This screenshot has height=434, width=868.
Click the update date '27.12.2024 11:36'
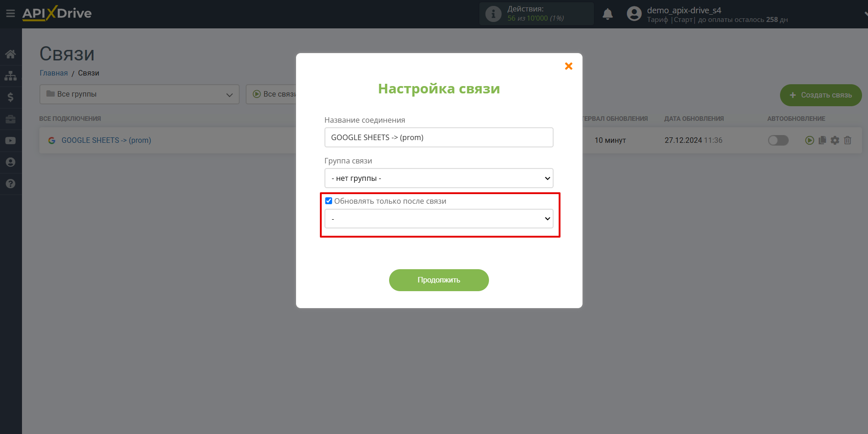pyautogui.click(x=693, y=140)
